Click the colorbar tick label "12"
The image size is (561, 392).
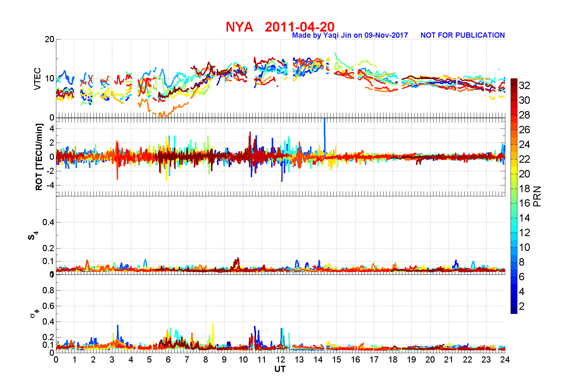pos(524,233)
